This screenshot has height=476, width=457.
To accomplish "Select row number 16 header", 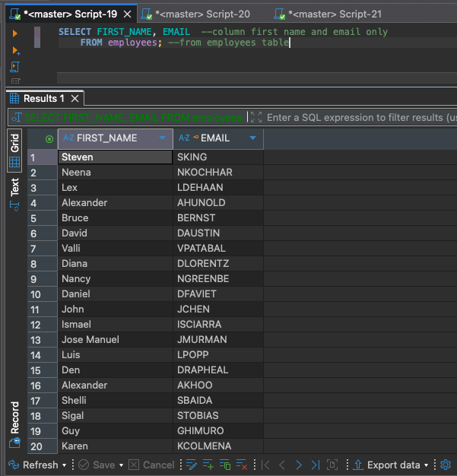I will (x=43, y=386).
